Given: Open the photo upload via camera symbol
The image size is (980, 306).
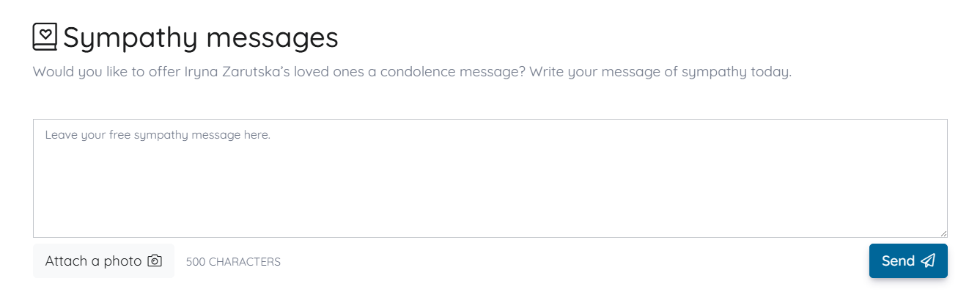Looking at the screenshot, I should [155, 261].
